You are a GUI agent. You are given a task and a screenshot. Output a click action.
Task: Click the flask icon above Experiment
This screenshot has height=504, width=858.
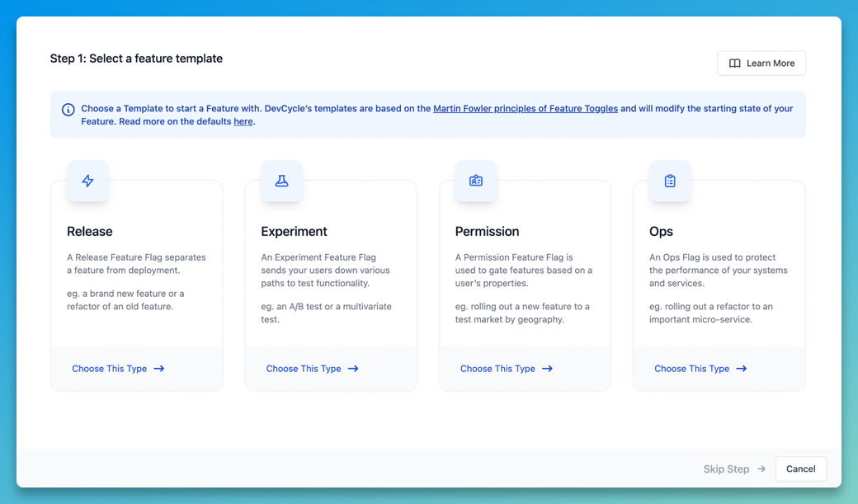281,181
